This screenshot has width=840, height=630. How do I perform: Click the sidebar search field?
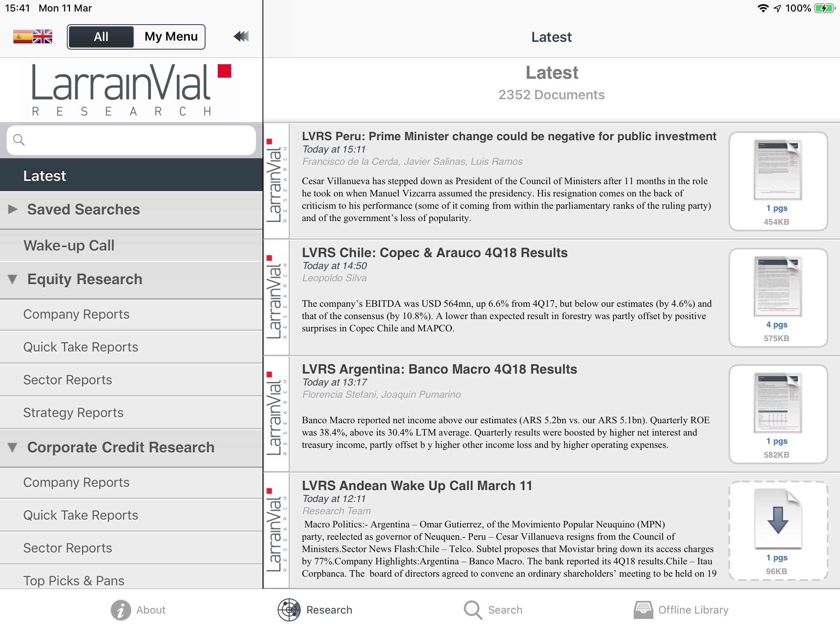tap(131, 140)
